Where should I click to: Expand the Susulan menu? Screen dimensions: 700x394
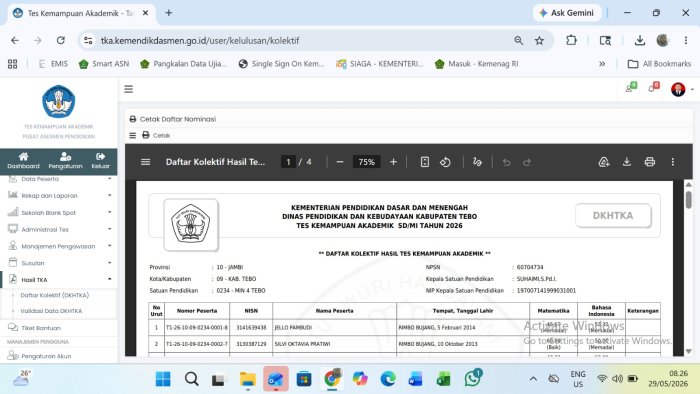coord(58,263)
